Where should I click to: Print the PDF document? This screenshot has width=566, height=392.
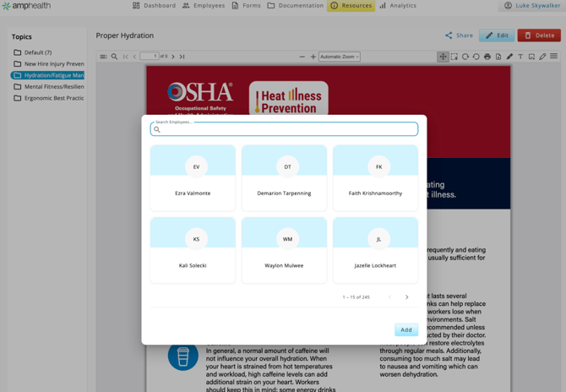point(487,57)
